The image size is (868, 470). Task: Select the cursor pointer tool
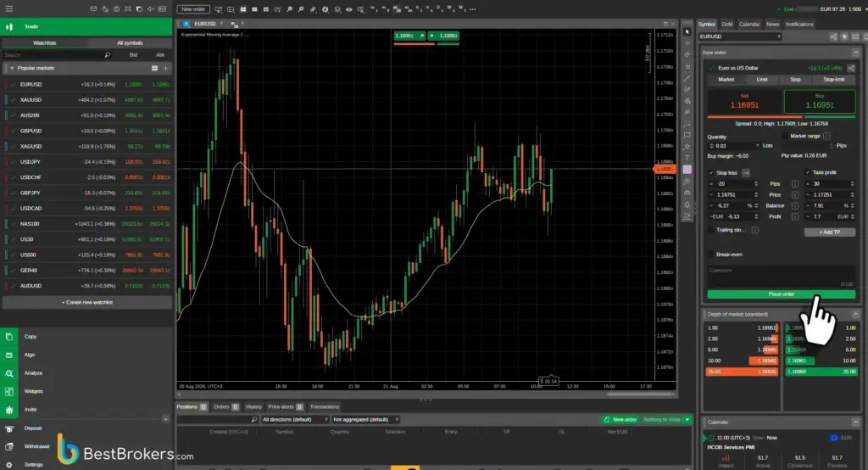(x=687, y=31)
